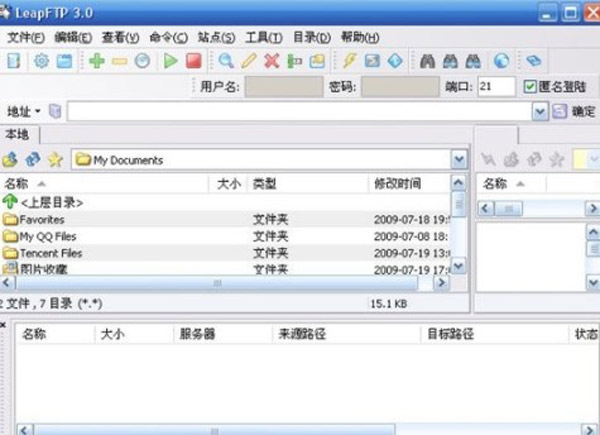Open the 站点 menu
This screenshot has width=600, height=435.
click(x=212, y=37)
